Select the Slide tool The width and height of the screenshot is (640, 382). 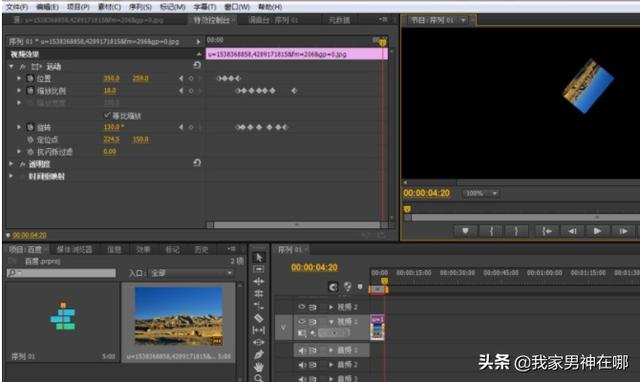click(259, 342)
